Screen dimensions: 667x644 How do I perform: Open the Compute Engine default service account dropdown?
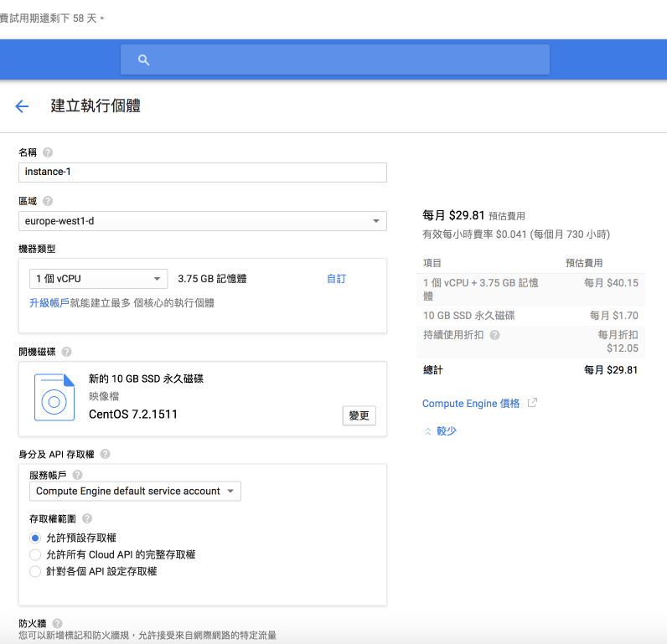(x=135, y=492)
